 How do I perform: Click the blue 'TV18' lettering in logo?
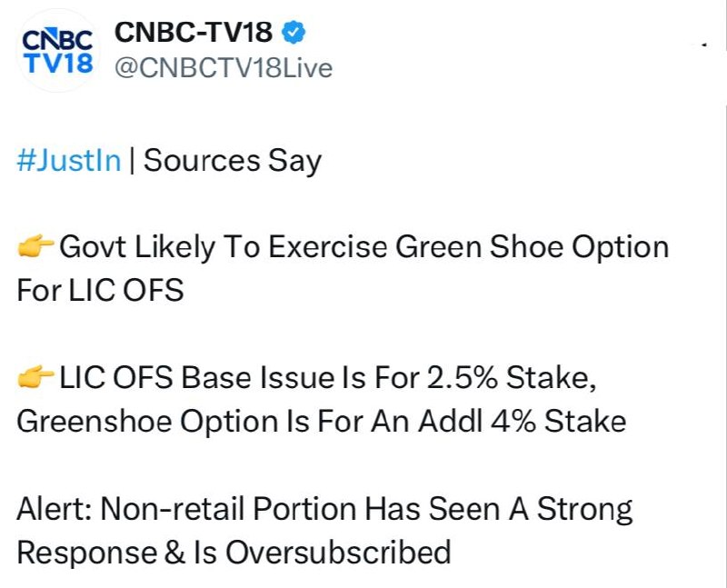tap(59, 63)
